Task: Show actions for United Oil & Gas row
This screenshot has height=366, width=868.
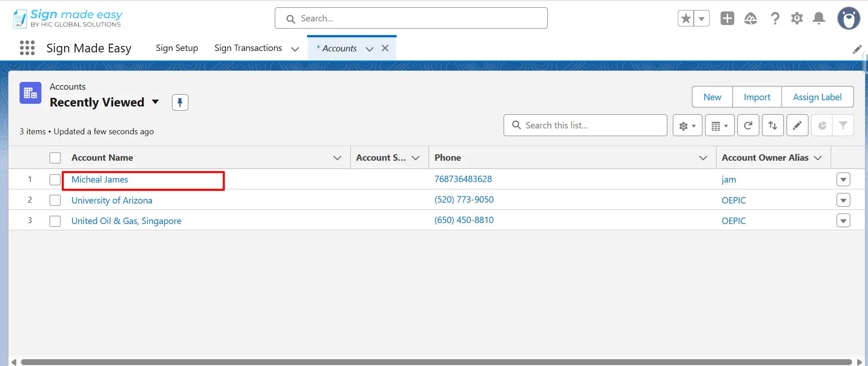Action: pyautogui.click(x=843, y=221)
